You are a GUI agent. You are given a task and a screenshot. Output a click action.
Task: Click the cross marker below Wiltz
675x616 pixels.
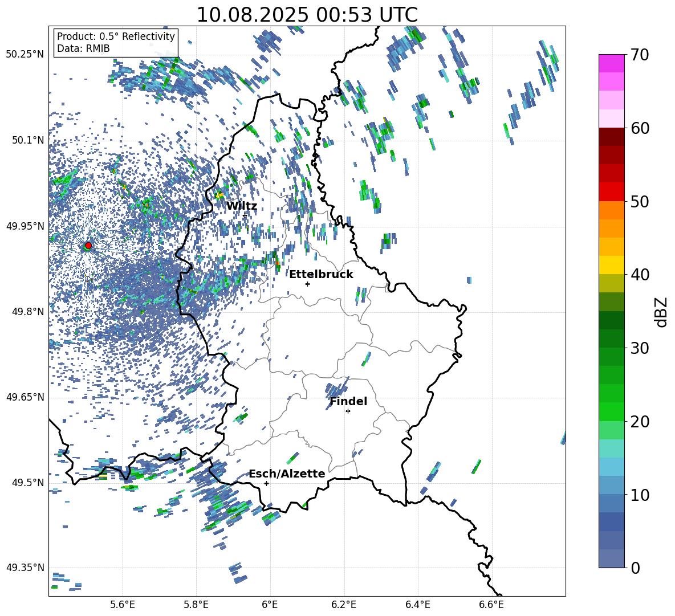point(245,215)
